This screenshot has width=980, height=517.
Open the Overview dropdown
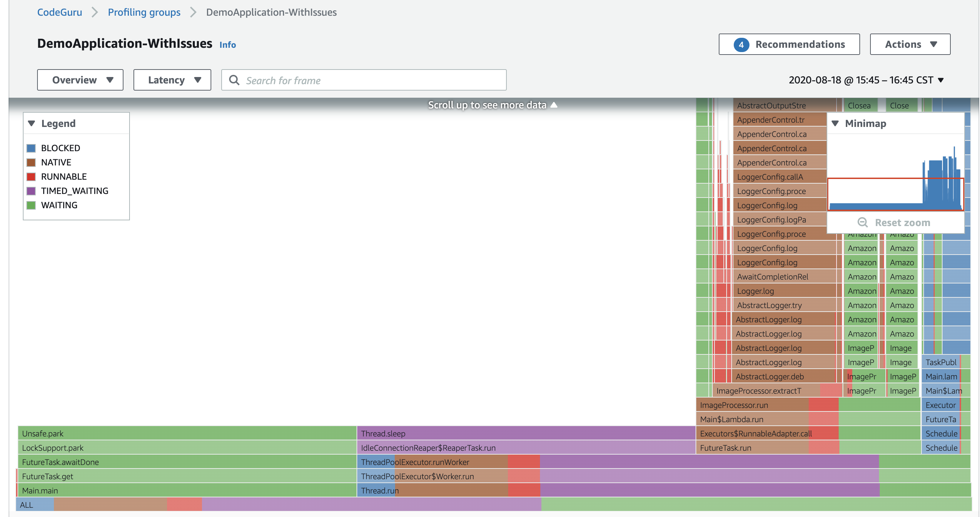[80, 80]
